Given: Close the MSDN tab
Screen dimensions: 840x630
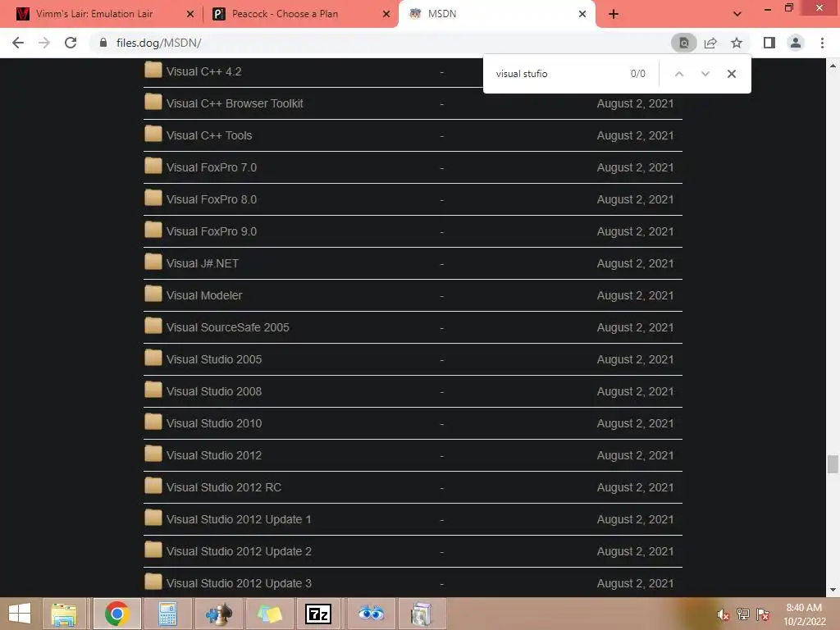Looking at the screenshot, I should click(582, 14).
